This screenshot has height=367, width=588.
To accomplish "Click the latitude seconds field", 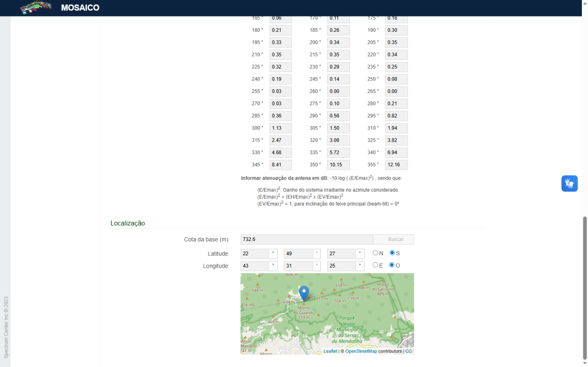I will [x=341, y=254].
